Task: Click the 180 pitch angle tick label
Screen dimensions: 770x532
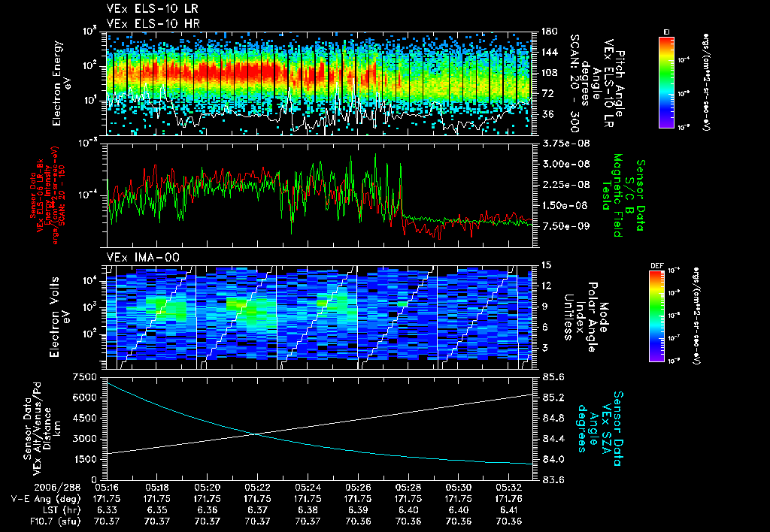Action: point(550,32)
